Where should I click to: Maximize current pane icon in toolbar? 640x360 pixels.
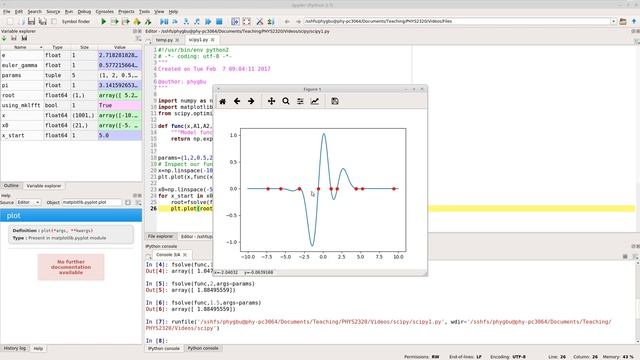(x=236, y=21)
